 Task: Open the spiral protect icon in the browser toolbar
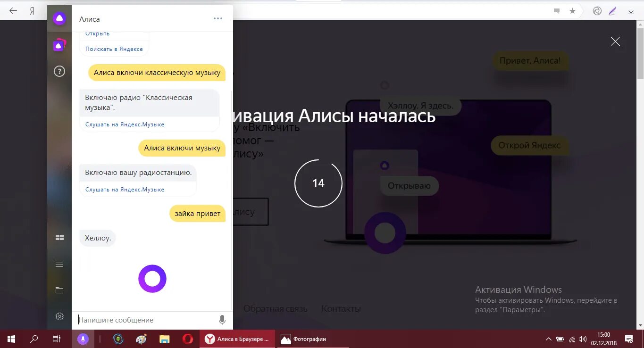(x=597, y=11)
